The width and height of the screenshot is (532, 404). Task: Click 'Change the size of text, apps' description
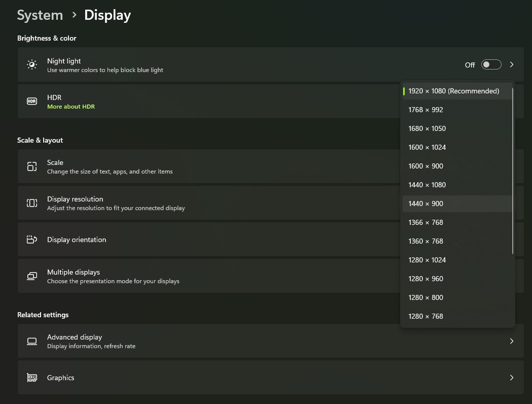(x=110, y=172)
